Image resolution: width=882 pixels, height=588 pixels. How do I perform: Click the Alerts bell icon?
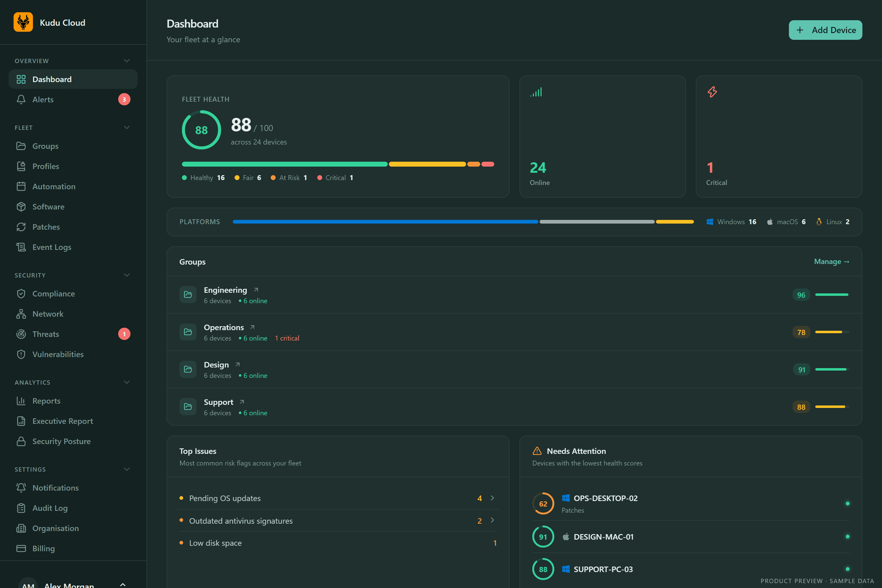click(x=21, y=99)
